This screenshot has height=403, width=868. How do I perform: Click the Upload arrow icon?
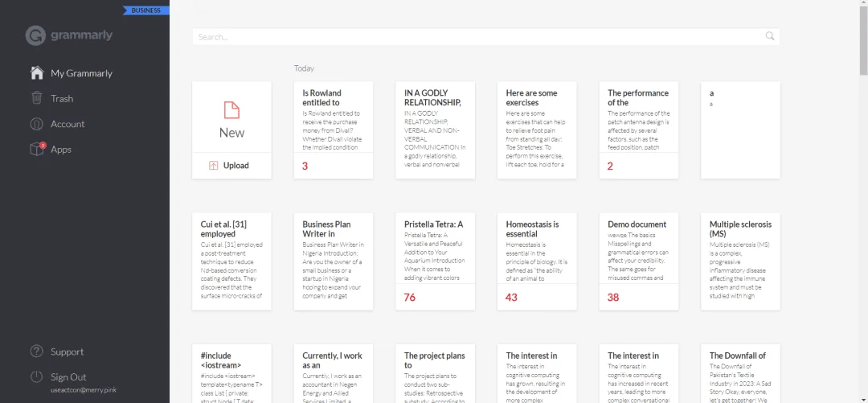click(x=214, y=165)
